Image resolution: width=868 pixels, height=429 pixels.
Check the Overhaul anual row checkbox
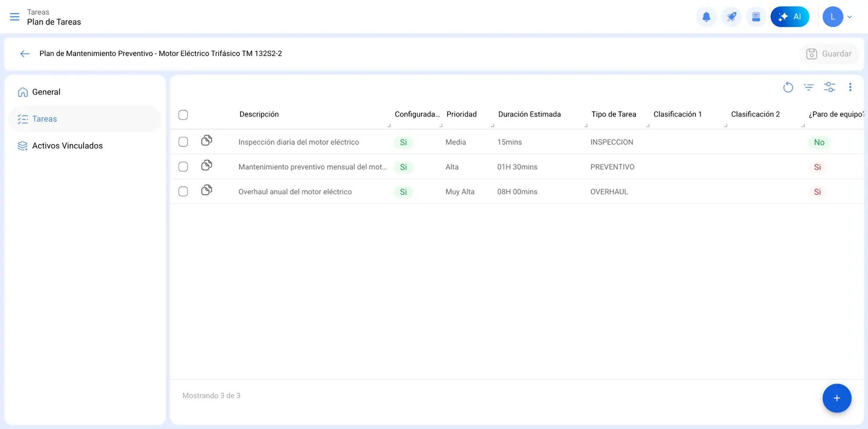pyautogui.click(x=183, y=191)
